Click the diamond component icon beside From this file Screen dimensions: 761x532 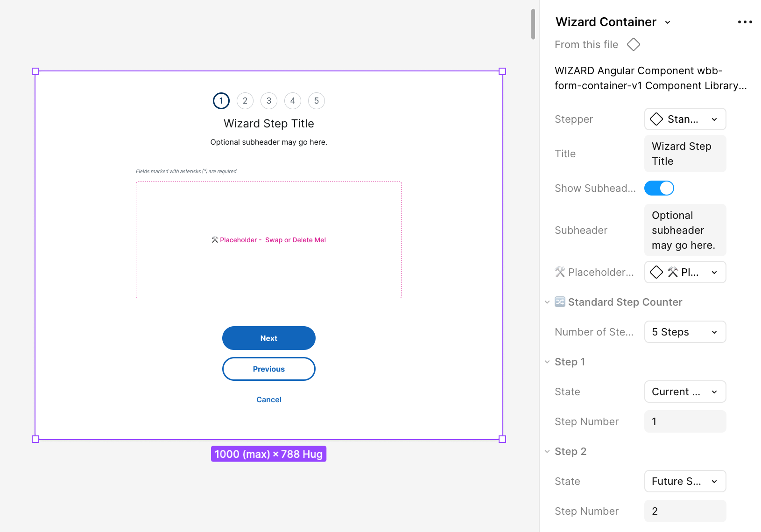click(x=633, y=44)
